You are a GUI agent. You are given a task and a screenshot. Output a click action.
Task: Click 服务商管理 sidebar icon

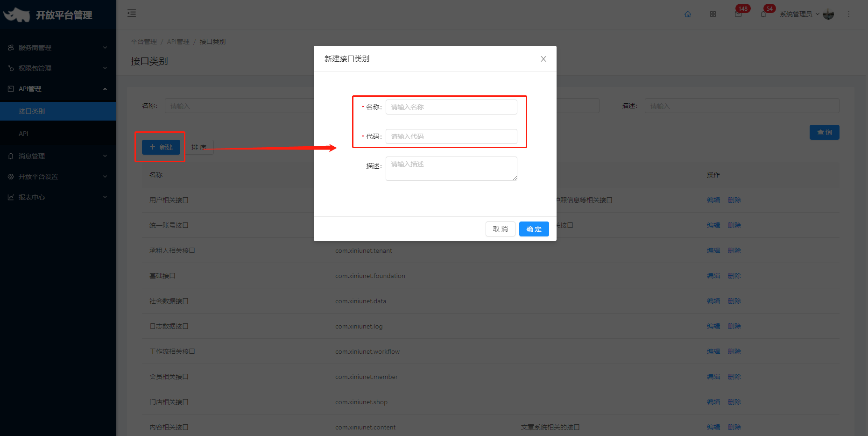coord(11,48)
